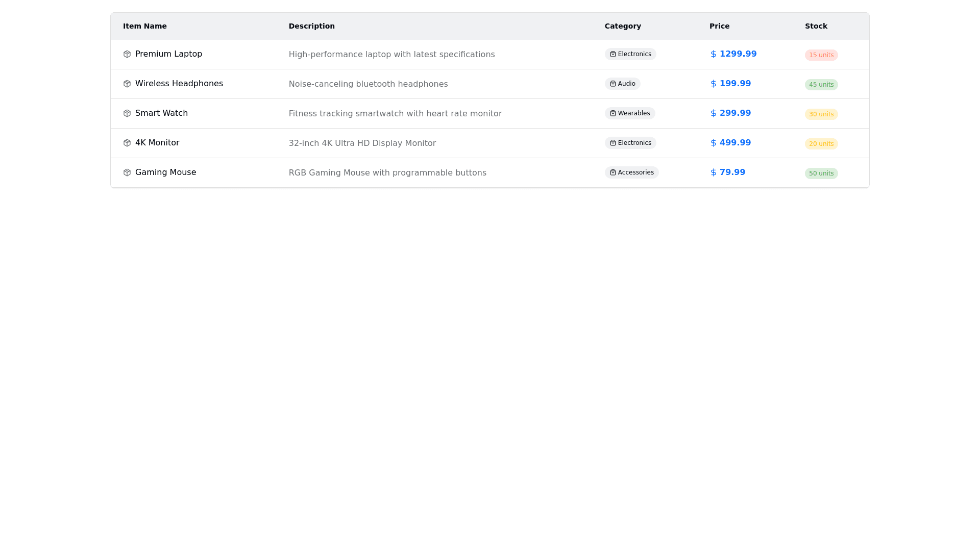This screenshot has height=551, width=980.
Task: Click the green 45 units stock badge
Action: click(821, 85)
